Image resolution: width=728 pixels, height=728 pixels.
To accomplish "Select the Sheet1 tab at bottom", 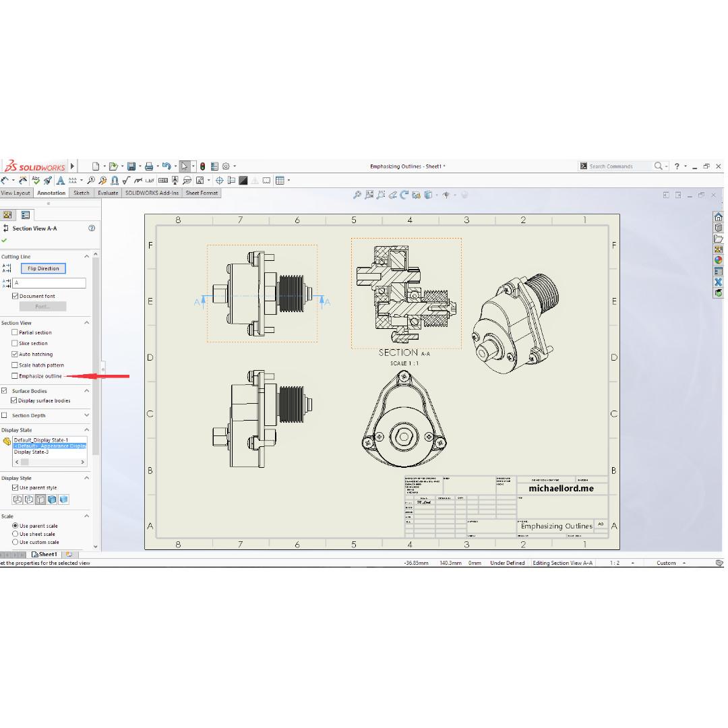I will (x=44, y=554).
